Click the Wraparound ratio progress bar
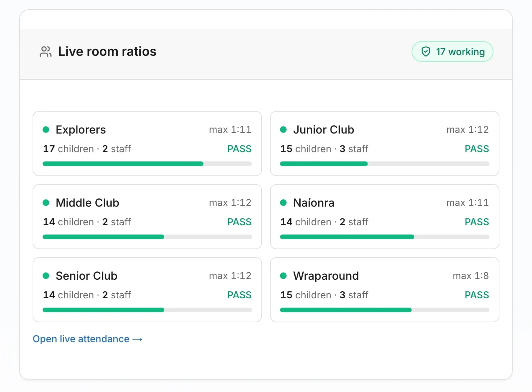The width and height of the screenshot is (532, 392). point(385,310)
